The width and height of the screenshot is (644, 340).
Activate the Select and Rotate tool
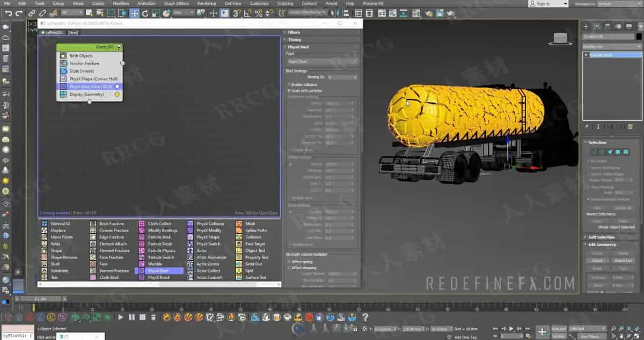145,13
